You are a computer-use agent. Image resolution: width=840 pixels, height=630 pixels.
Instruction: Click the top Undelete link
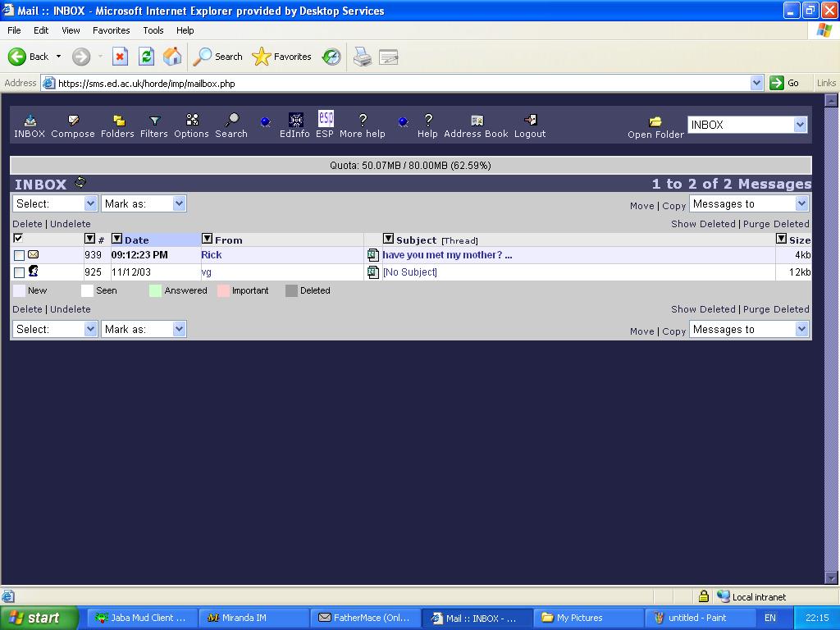tap(71, 224)
